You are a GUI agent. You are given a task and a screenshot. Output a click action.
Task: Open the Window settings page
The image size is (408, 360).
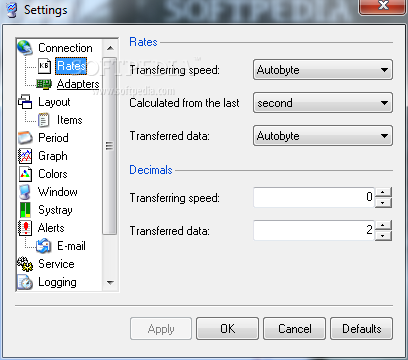tap(57, 192)
